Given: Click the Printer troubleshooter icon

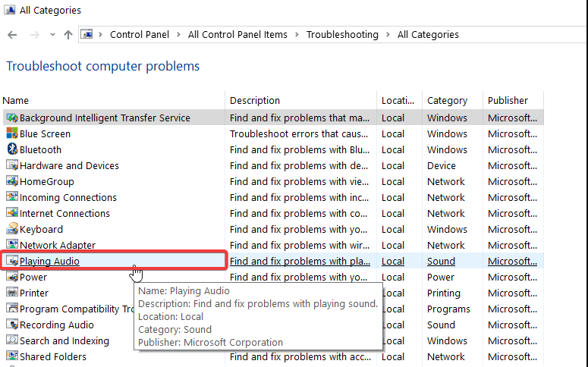Looking at the screenshot, I should tap(11, 293).
